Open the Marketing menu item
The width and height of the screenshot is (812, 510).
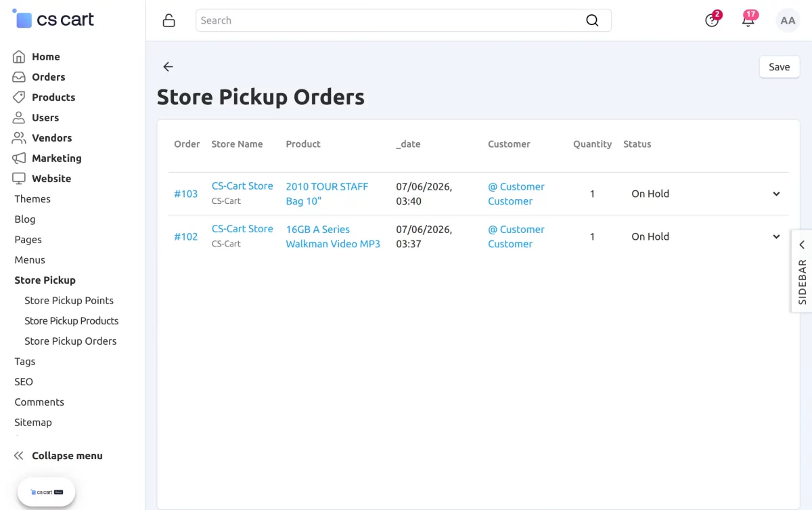point(57,158)
